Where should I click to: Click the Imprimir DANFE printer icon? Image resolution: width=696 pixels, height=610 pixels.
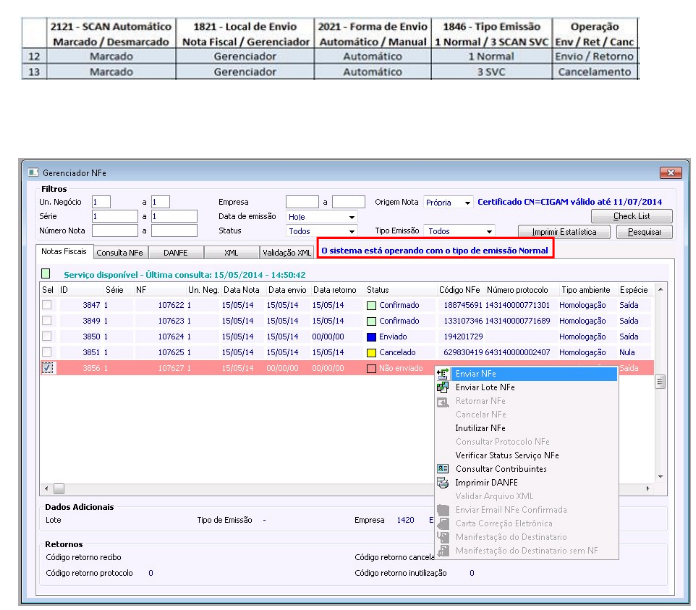443,482
